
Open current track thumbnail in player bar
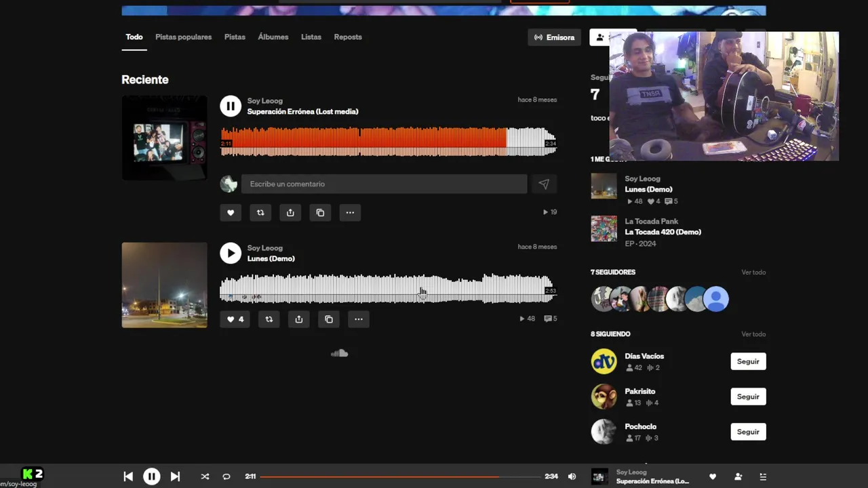[x=599, y=476]
